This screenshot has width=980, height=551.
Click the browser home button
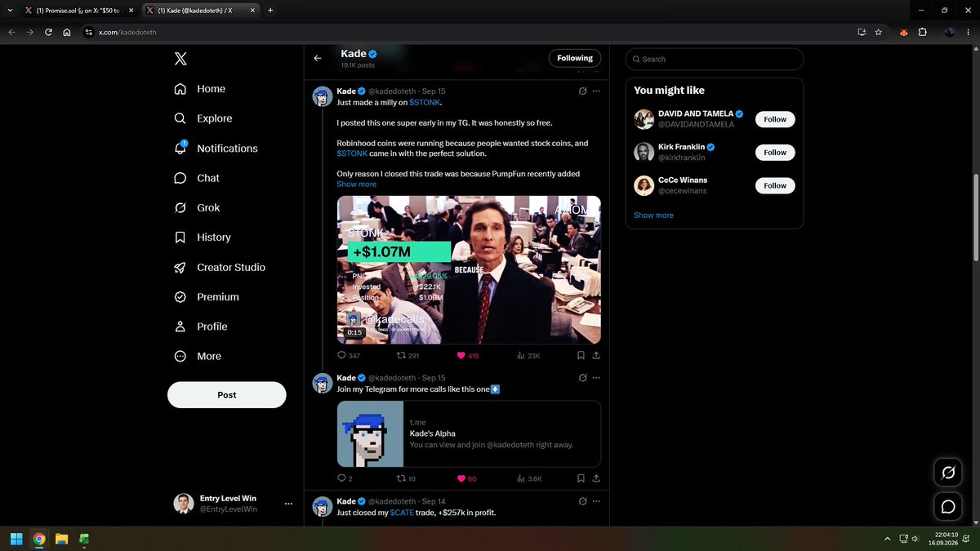coord(66,32)
